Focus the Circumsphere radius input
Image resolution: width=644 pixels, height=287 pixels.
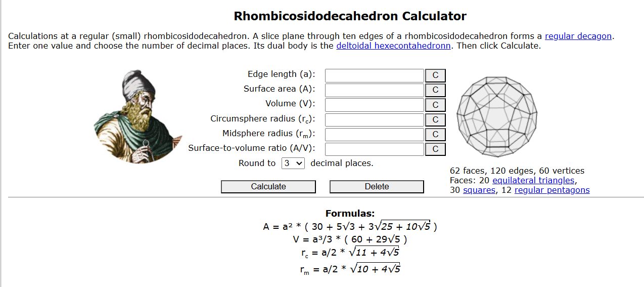[x=374, y=120]
